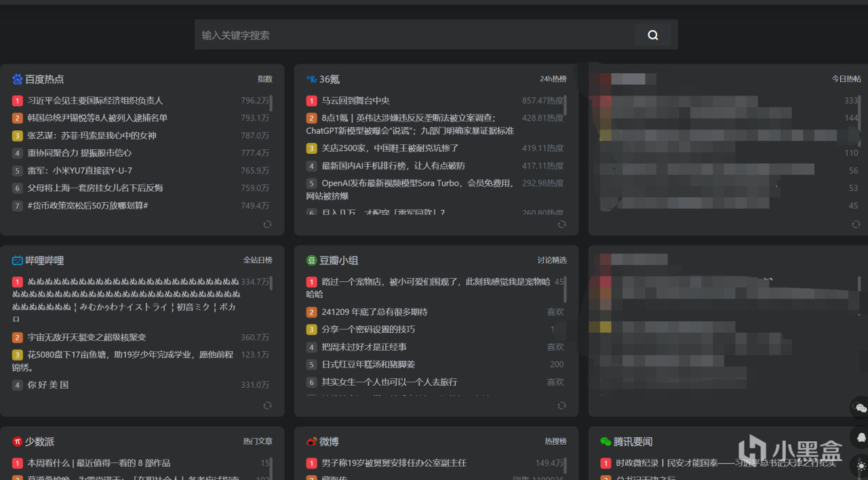Screen dimensions: 868x480
Task: Click the 36氪 card scrollbar
Action: pyautogui.click(x=565, y=104)
